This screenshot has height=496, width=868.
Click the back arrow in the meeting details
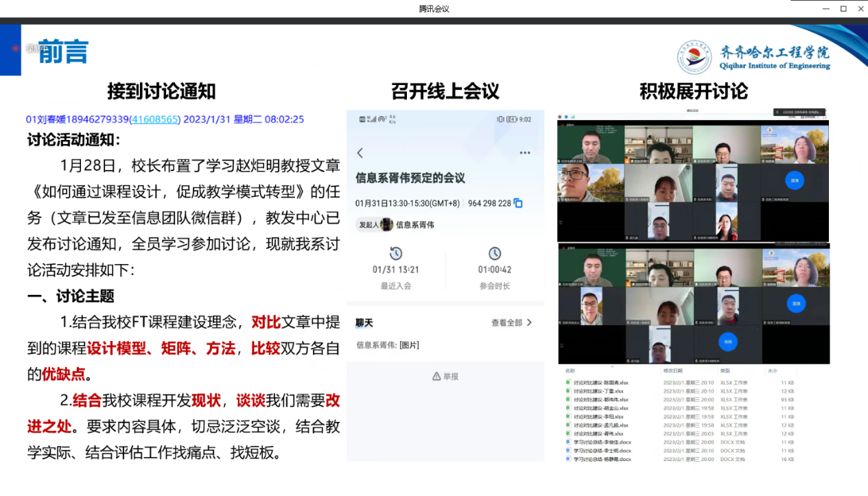click(360, 153)
